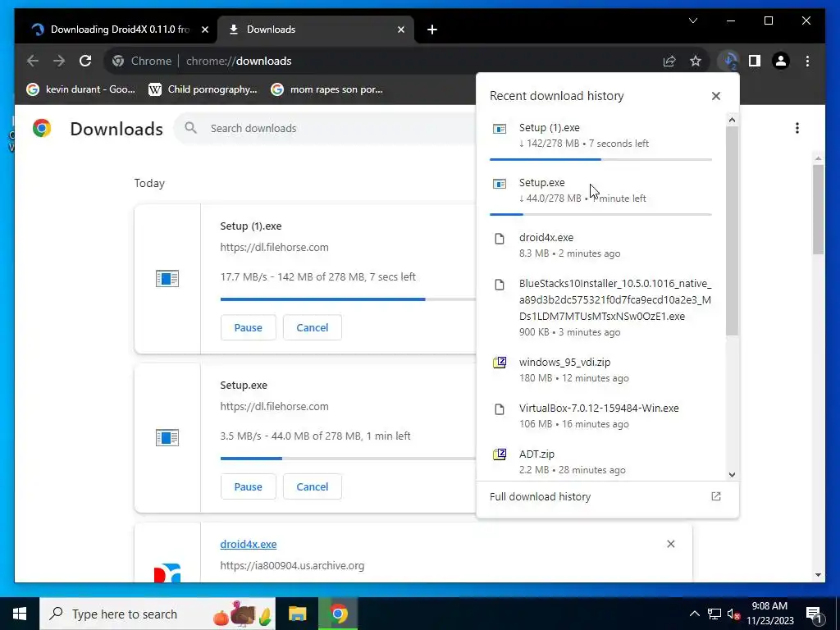840x630 pixels.
Task: Click the Downloads page vertical scrollbar
Action: [x=818, y=209]
